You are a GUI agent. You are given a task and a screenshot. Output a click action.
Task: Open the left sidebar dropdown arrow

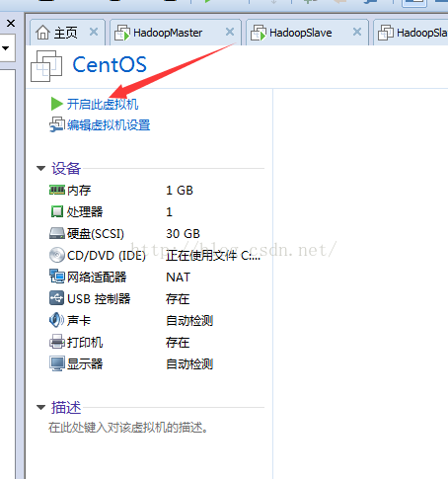[6, 48]
